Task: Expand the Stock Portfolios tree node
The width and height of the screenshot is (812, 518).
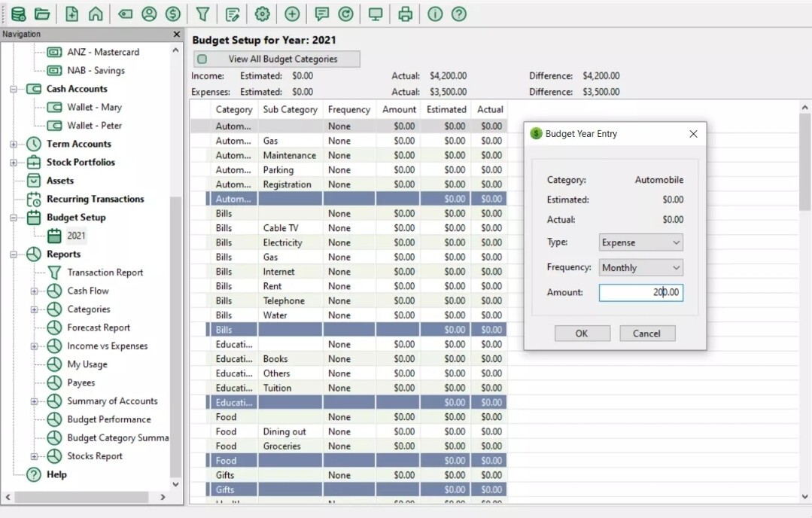Action: [x=14, y=163]
